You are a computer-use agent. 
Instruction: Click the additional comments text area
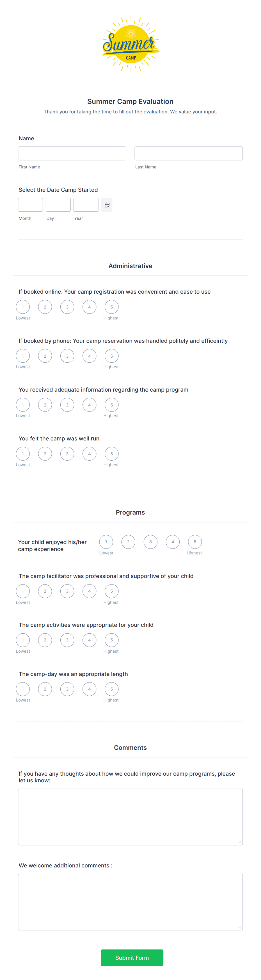pos(130,902)
